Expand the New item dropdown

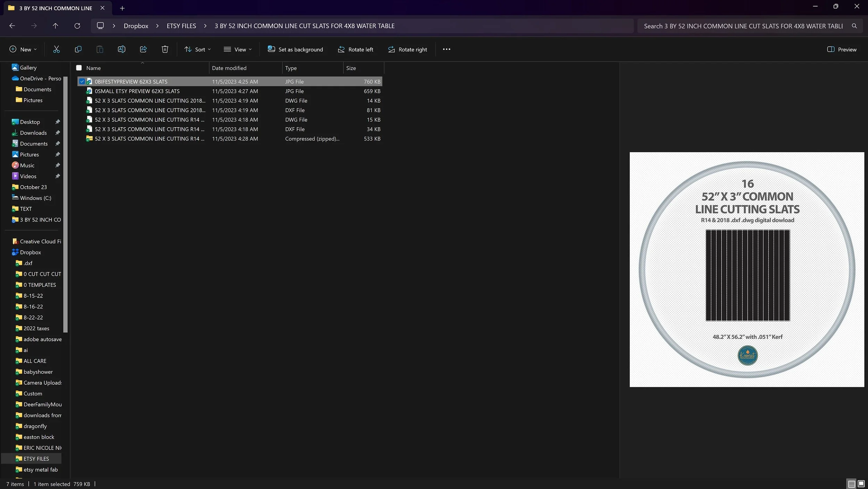click(x=23, y=49)
